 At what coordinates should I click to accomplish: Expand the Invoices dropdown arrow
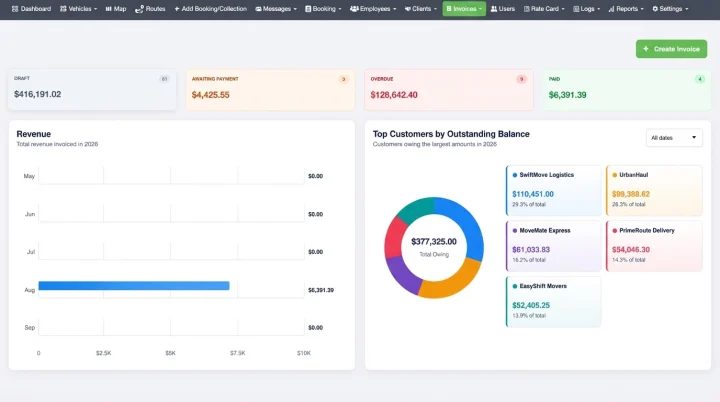click(x=480, y=9)
